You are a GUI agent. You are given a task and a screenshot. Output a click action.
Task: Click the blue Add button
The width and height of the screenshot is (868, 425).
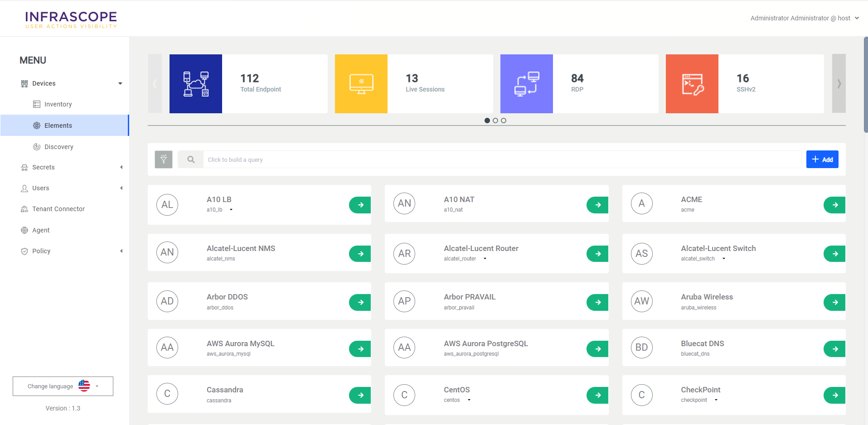click(822, 159)
